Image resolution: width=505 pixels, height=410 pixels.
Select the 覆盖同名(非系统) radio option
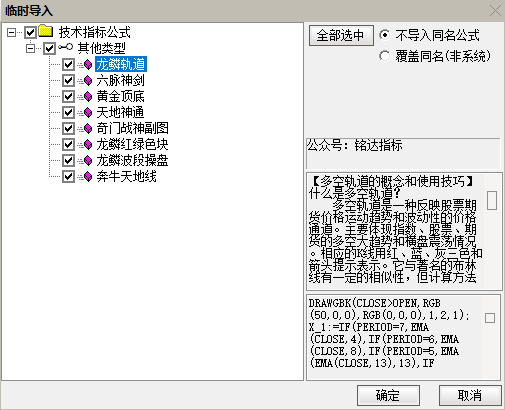coord(384,56)
